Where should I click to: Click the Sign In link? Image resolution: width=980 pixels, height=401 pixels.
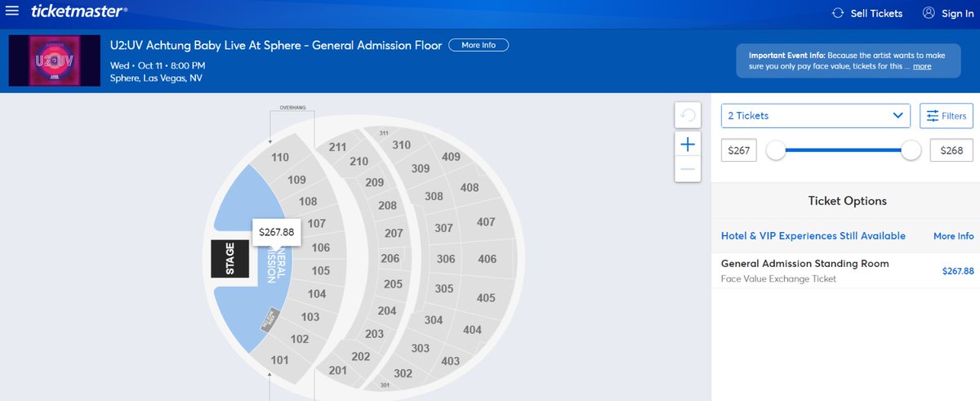pos(947,13)
